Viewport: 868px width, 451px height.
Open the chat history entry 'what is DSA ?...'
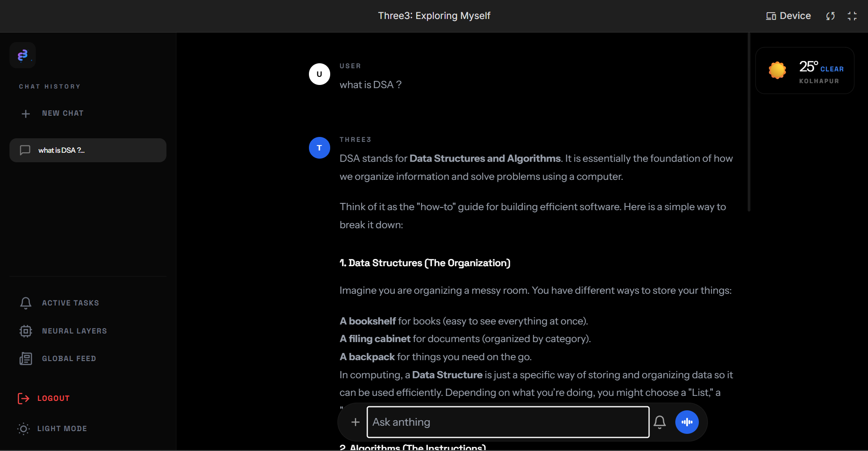88,150
